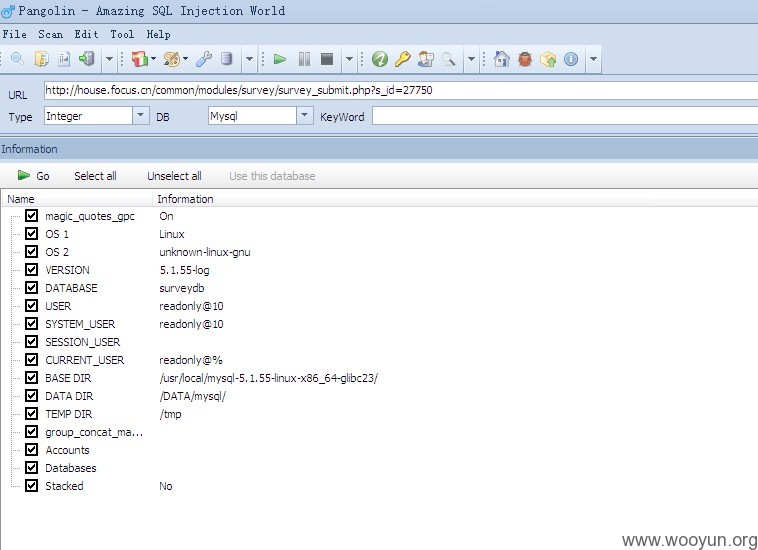Uncheck SESSION_USER checkbox
The width and height of the screenshot is (758, 550).
pyautogui.click(x=31, y=341)
